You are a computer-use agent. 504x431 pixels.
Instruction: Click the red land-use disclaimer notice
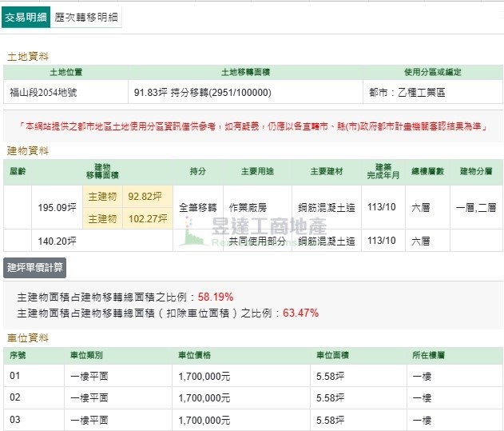(x=252, y=126)
